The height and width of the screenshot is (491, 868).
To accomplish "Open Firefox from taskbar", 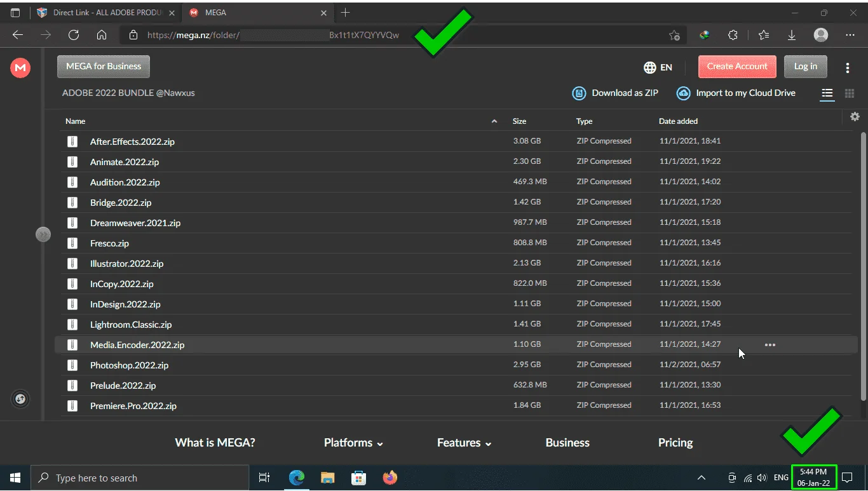I will 390,478.
